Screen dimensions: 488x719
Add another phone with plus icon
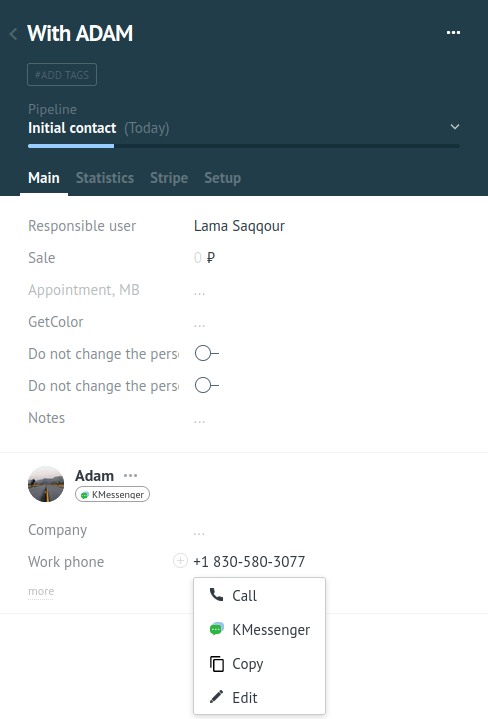pyautogui.click(x=180, y=560)
